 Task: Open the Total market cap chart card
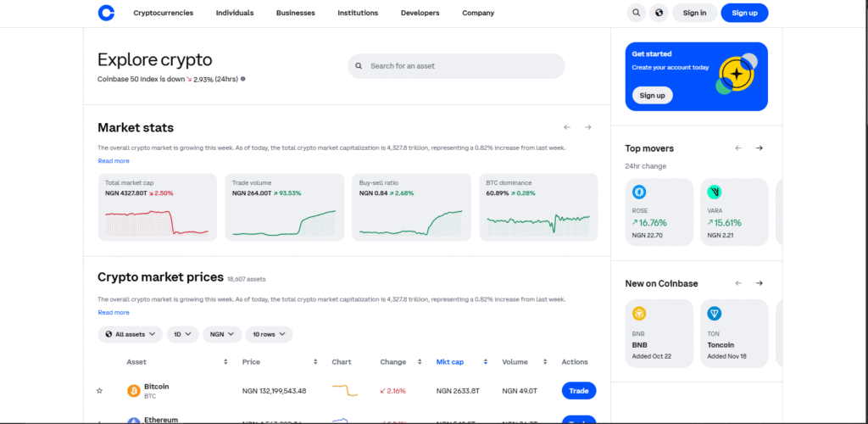pyautogui.click(x=158, y=207)
